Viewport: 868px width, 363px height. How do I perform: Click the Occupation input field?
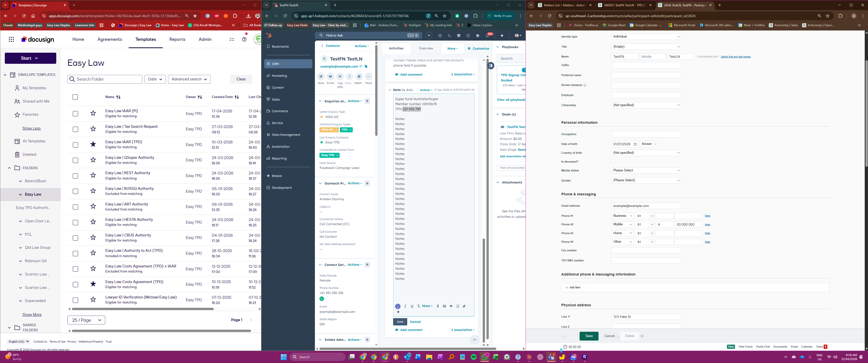646,134
